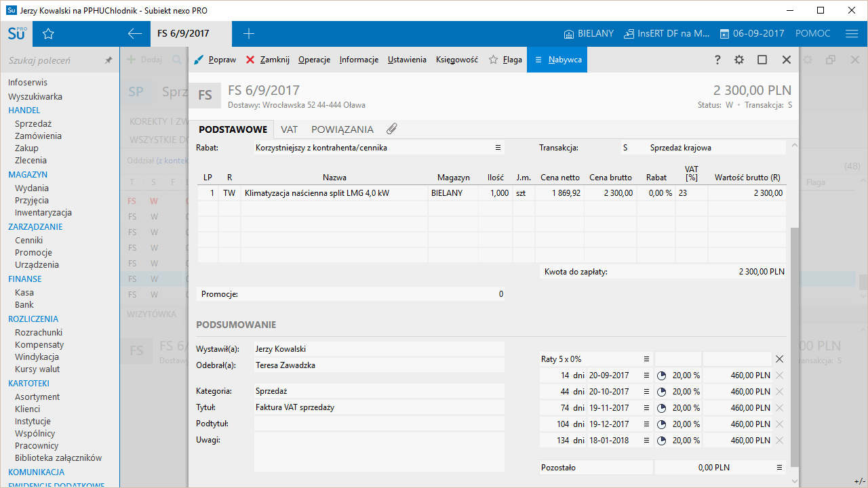
Task: Switch to the POWIĄZANIA tab
Action: point(342,129)
